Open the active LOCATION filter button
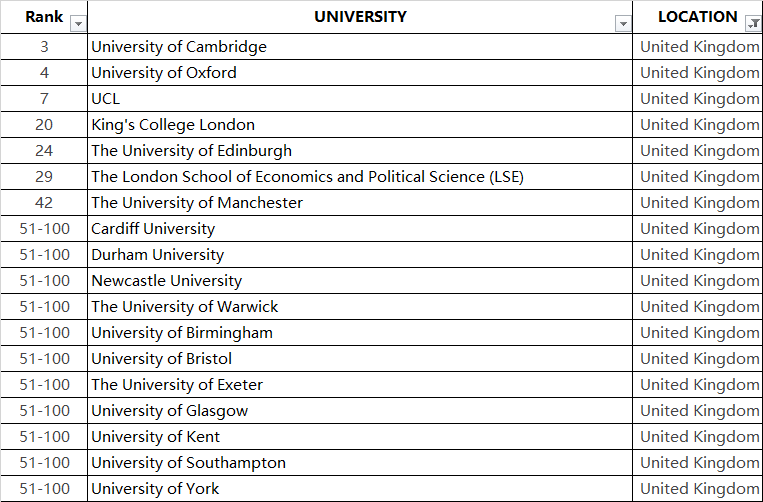 point(752,19)
